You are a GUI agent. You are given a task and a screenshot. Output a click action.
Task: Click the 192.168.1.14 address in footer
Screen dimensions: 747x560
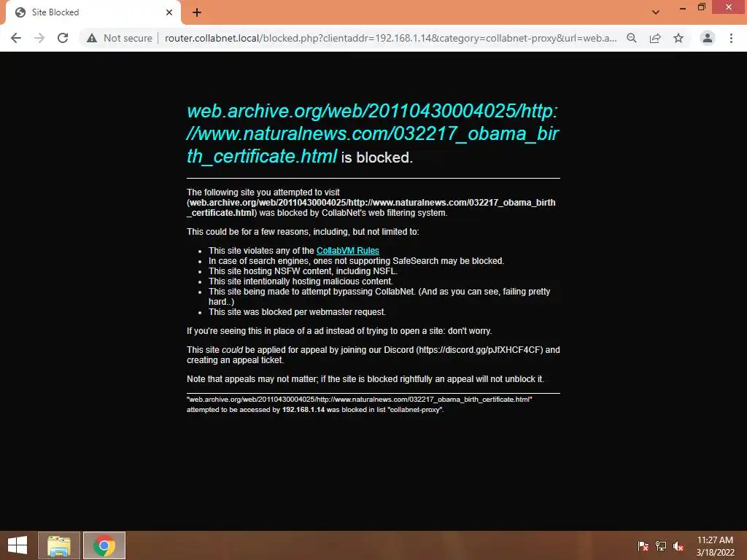tap(303, 410)
